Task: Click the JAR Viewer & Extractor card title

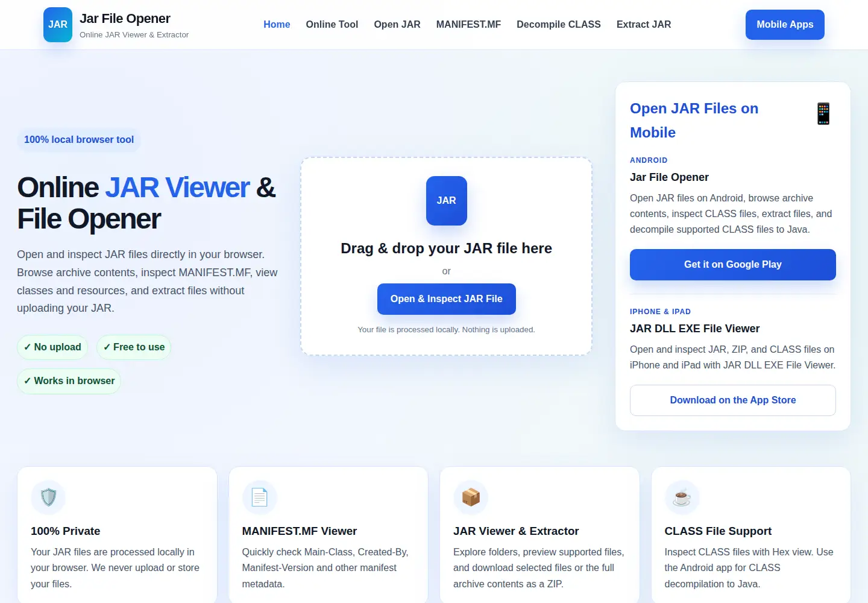Action: [516, 531]
